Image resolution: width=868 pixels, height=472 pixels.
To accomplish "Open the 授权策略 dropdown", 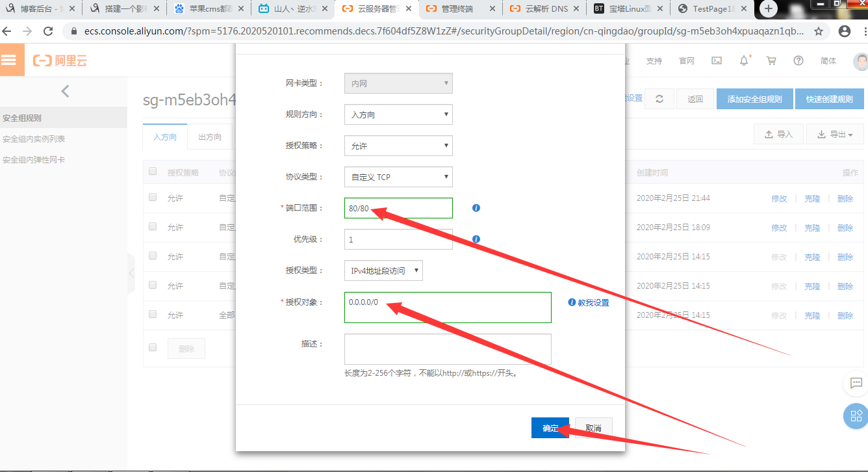I will pos(398,146).
